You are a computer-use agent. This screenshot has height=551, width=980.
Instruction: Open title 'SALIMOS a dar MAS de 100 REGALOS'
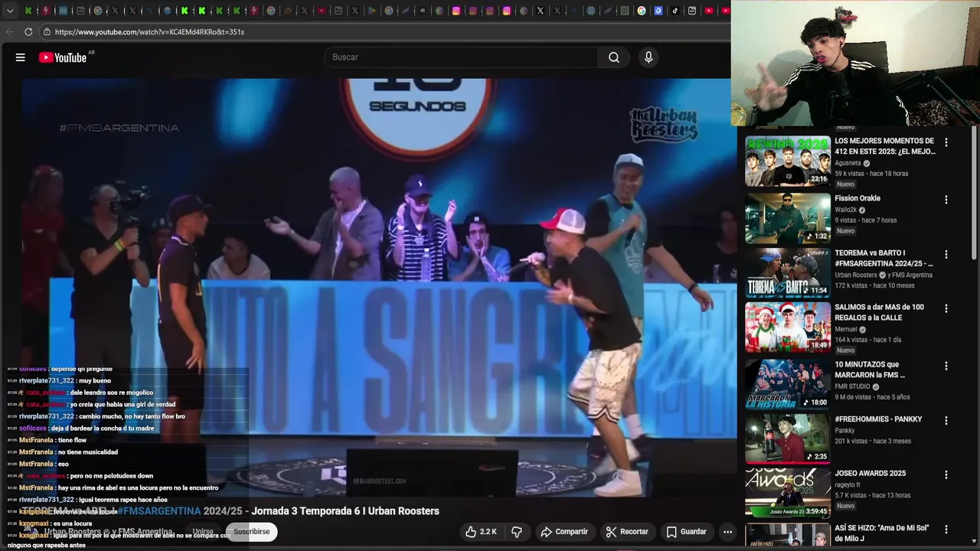tap(879, 312)
